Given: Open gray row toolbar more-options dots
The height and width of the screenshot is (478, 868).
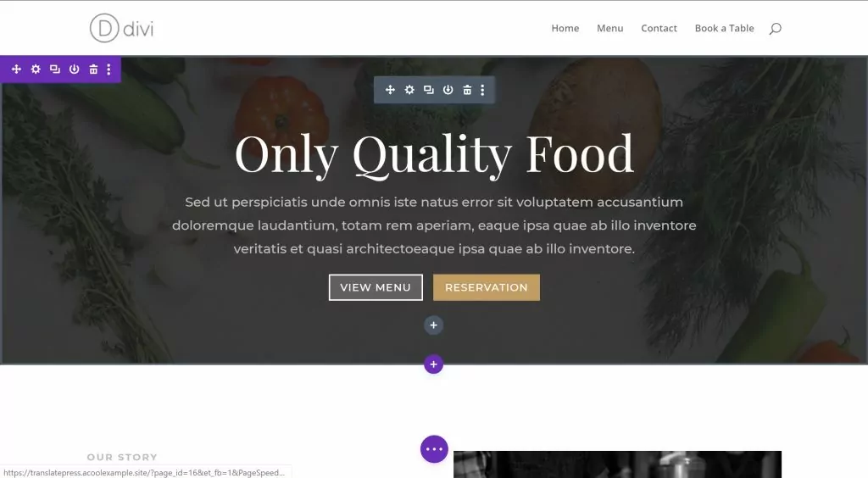Looking at the screenshot, I should tap(482, 90).
